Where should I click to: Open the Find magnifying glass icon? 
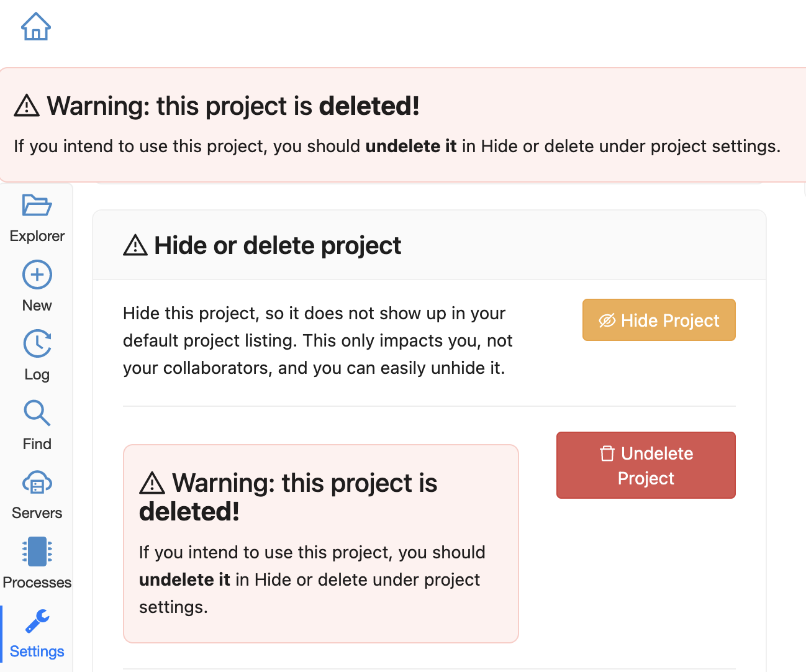[37, 413]
